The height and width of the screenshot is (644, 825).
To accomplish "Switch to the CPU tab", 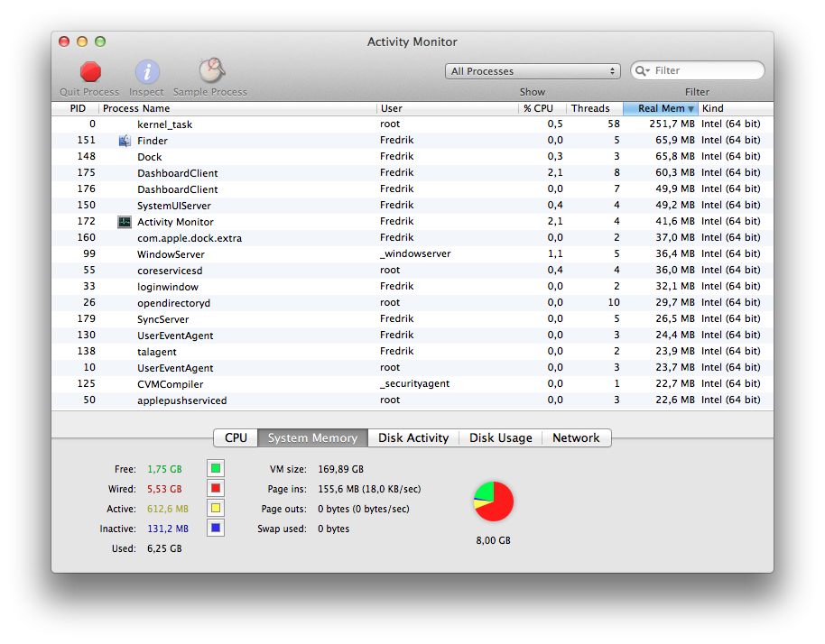I will click(x=236, y=438).
